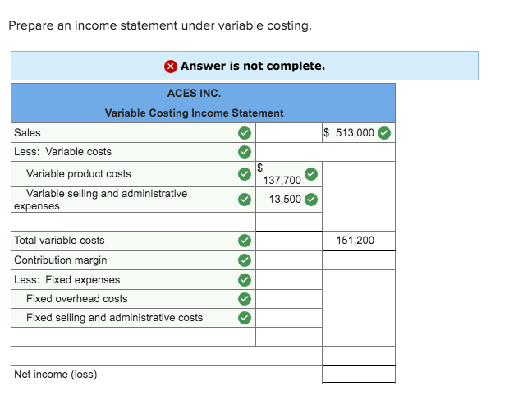
Task: Click the green checkmark next to $513,000
Action: [384, 133]
